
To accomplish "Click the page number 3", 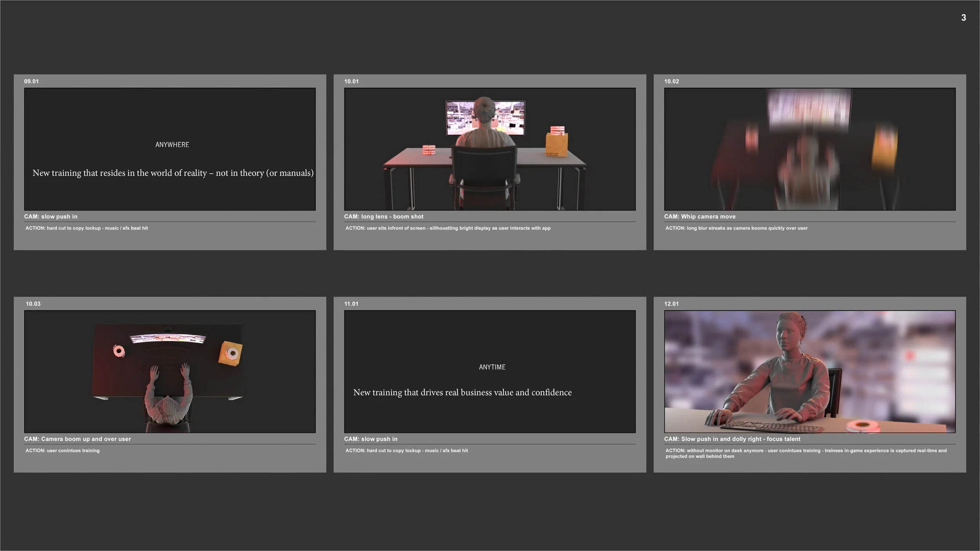I will coord(963,18).
